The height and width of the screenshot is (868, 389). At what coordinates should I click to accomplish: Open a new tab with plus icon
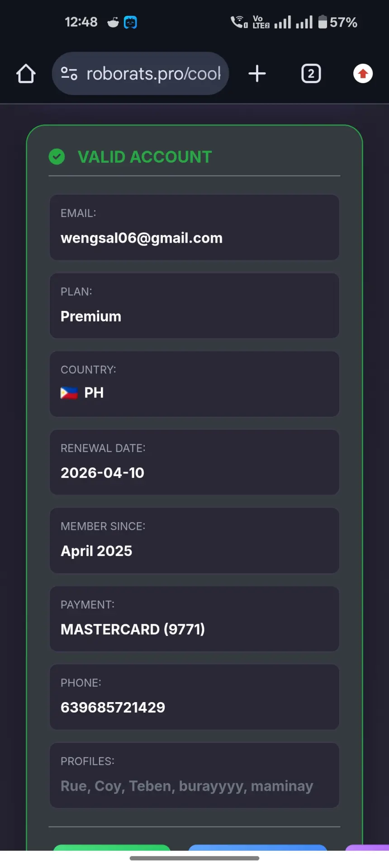(257, 74)
